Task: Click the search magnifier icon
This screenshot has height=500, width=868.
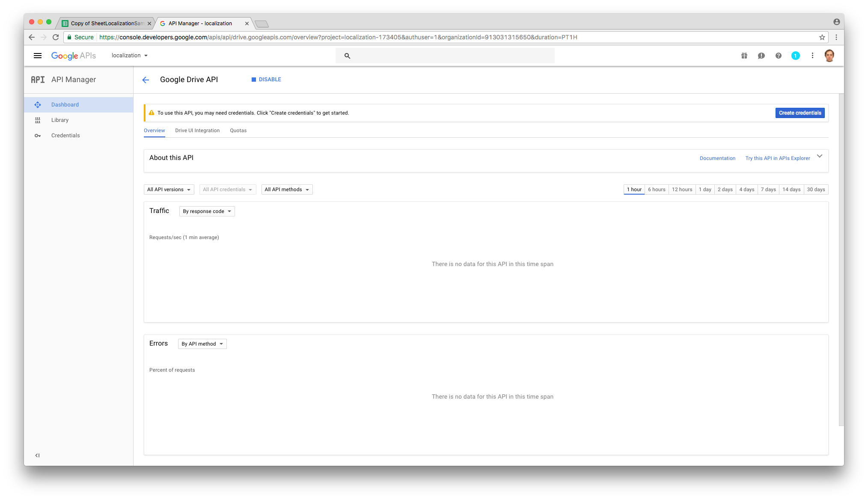Action: click(x=347, y=56)
